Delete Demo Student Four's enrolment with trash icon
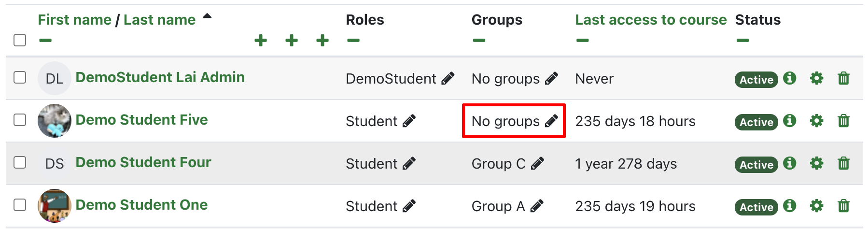Viewport: 868px width, 229px height. pyautogui.click(x=843, y=163)
